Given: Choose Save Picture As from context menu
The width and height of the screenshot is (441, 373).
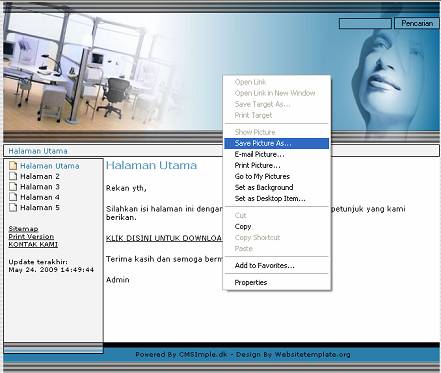Looking at the screenshot, I should click(276, 143).
